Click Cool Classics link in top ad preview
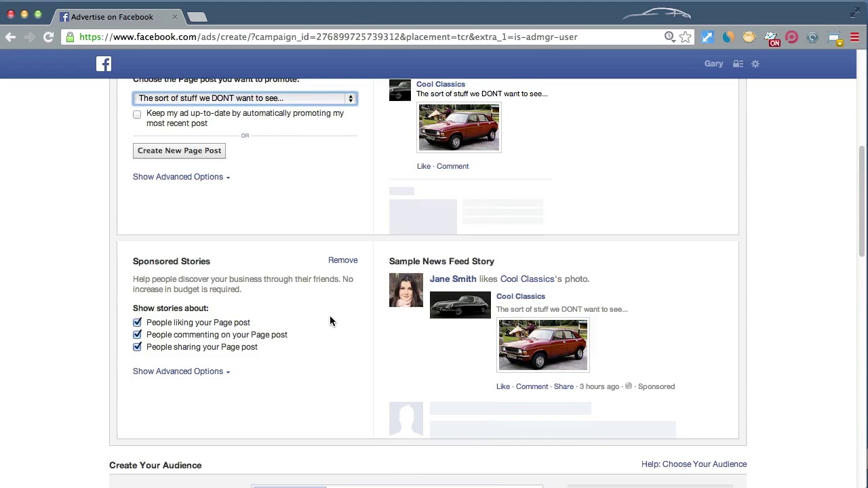This screenshot has width=868, height=488. [441, 84]
